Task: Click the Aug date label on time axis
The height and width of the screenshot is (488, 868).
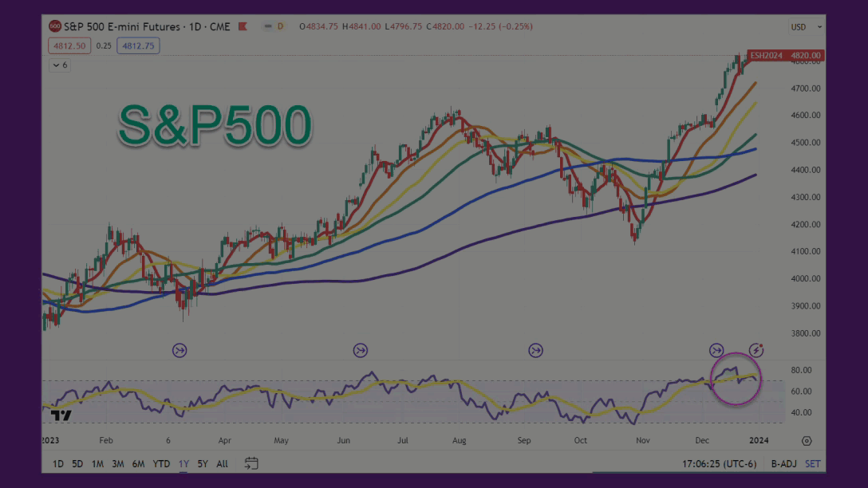Action: (x=459, y=440)
